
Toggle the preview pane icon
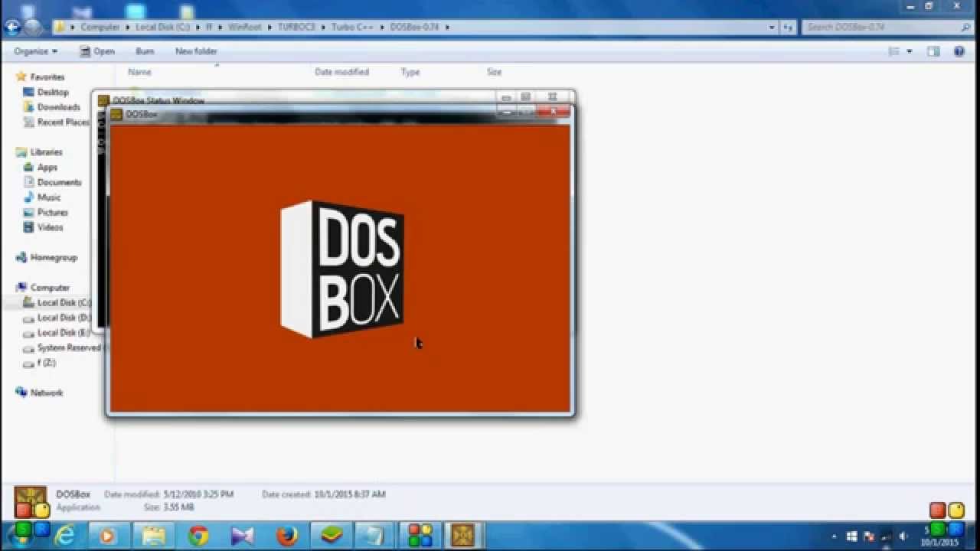(933, 51)
